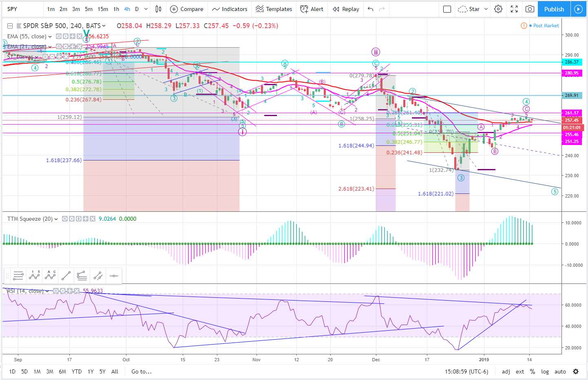
Task: Enter fullscreen mode
Action: (514, 9)
